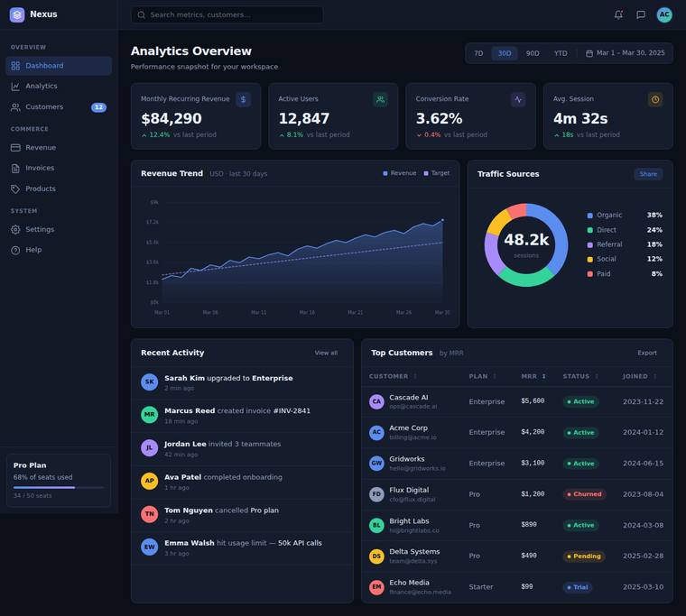This screenshot has height=616, width=686.
Task: Click the Acme Corp customer name
Action: pyautogui.click(x=408, y=428)
